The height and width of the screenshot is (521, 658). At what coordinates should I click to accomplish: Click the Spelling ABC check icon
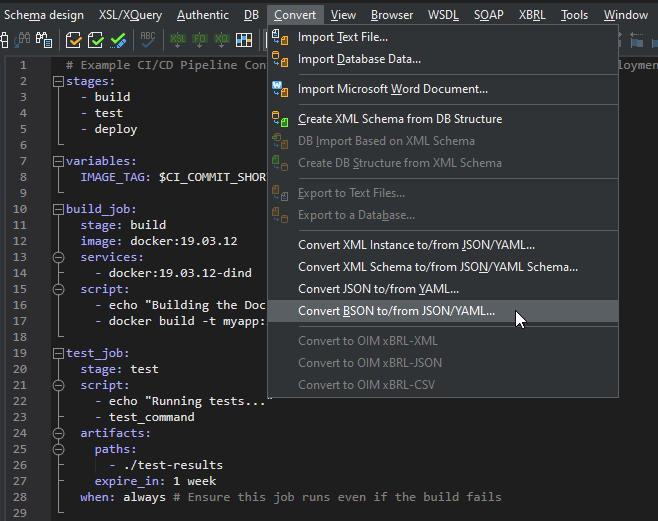pyautogui.click(x=148, y=40)
